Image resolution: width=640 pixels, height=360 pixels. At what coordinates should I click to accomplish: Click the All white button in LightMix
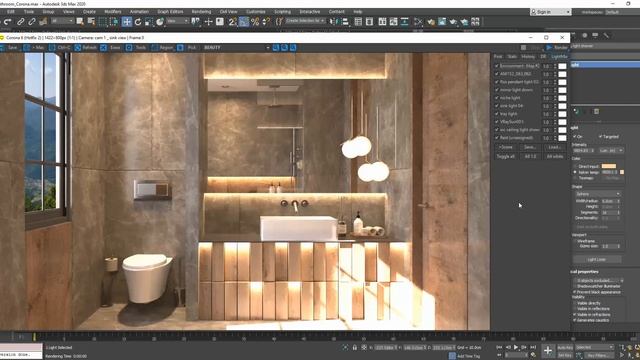555,156
